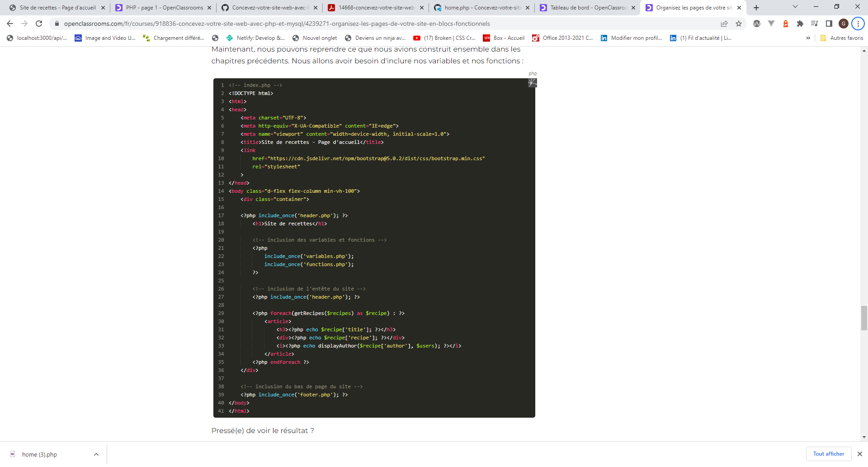
Task: Click the share page icon
Action: pos(725,24)
